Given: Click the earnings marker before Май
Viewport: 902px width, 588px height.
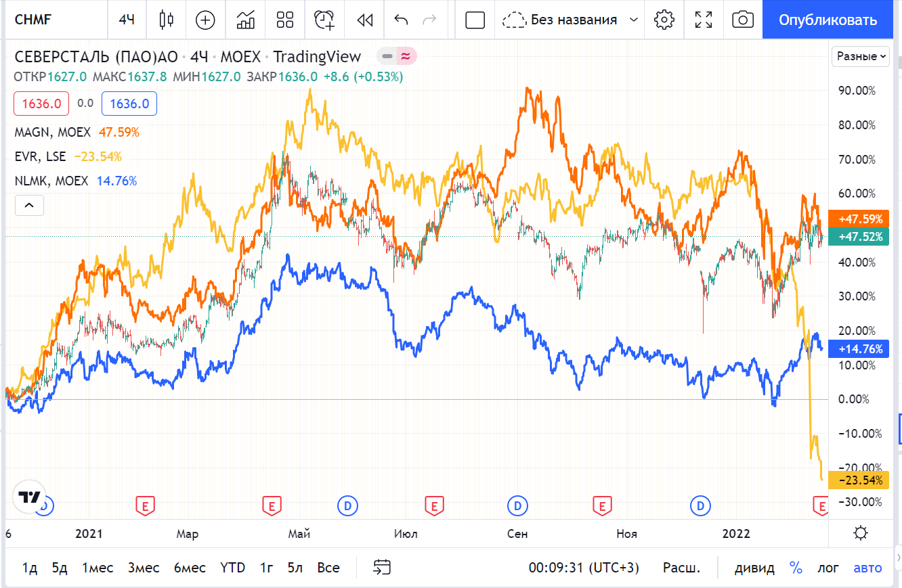Looking at the screenshot, I should pyautogui.click(x=272, y=505).
